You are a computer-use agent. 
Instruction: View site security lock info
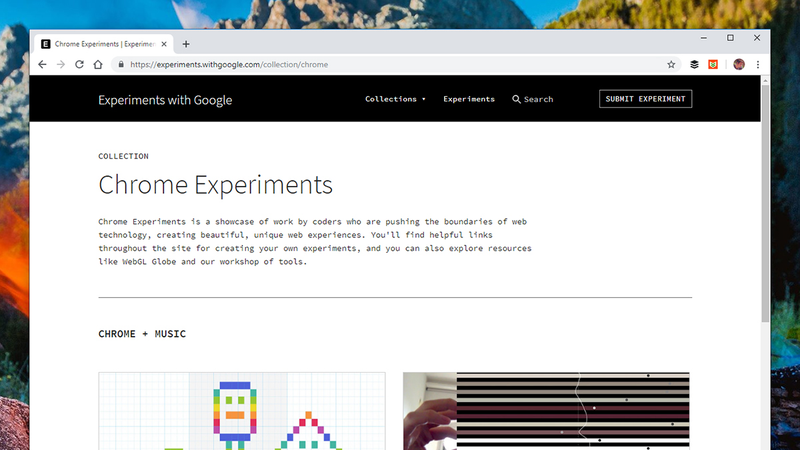(x=121, y=64)
